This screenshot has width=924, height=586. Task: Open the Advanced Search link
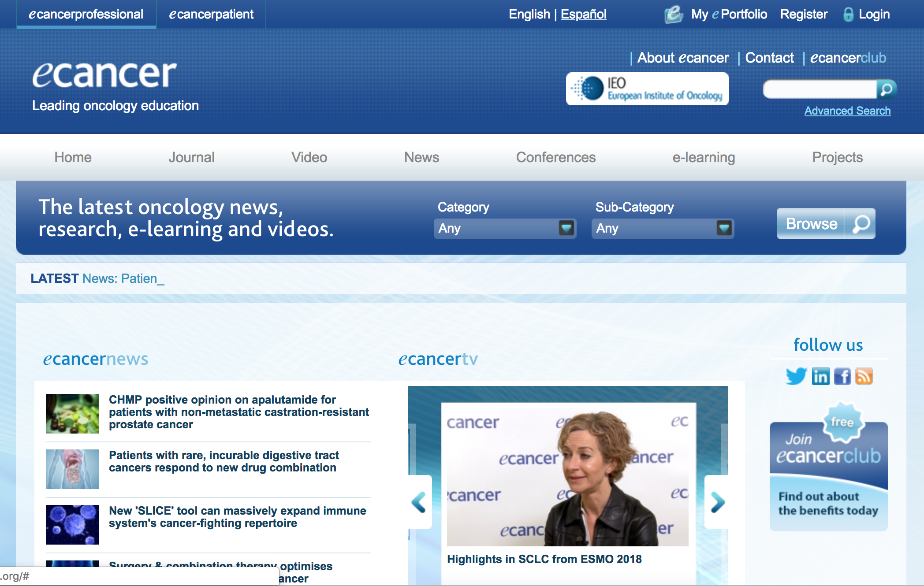tap(847, 111)
